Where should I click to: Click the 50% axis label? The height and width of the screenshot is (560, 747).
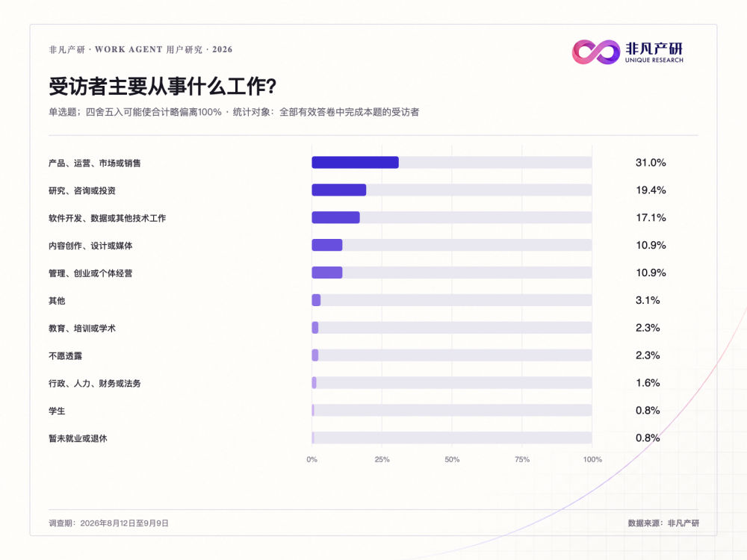(452, 459)
